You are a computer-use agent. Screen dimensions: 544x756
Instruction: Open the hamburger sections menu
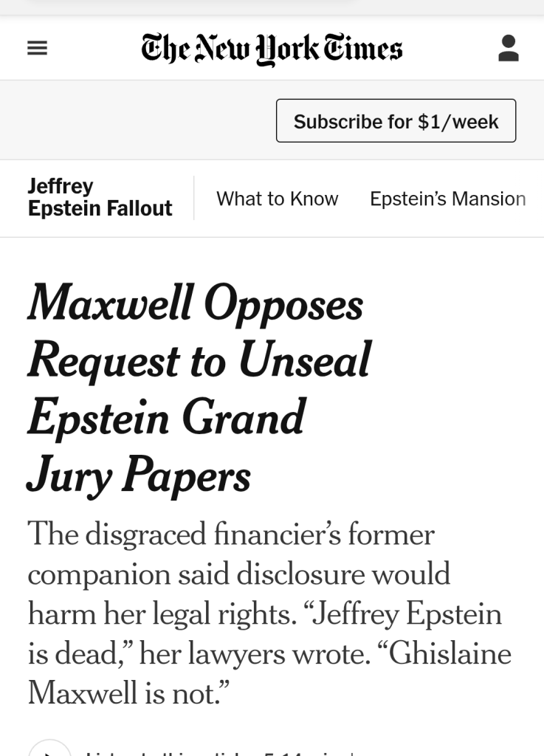pyautogui.click(x=37, y=49)
